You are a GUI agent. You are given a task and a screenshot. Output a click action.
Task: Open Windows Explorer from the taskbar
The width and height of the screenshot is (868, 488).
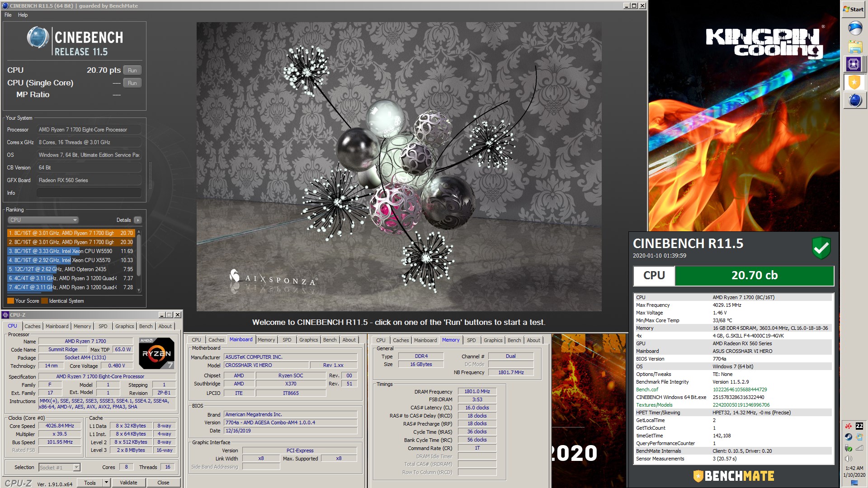(x=854, y=46)
